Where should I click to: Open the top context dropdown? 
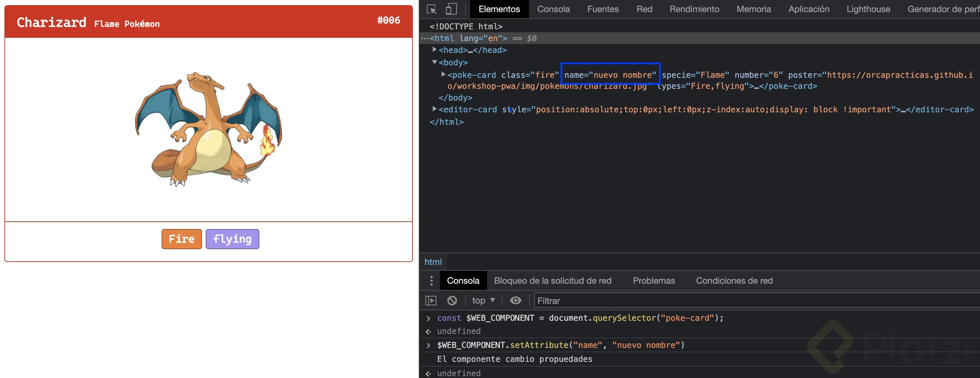pyautogui.click(x=483, y=301)
